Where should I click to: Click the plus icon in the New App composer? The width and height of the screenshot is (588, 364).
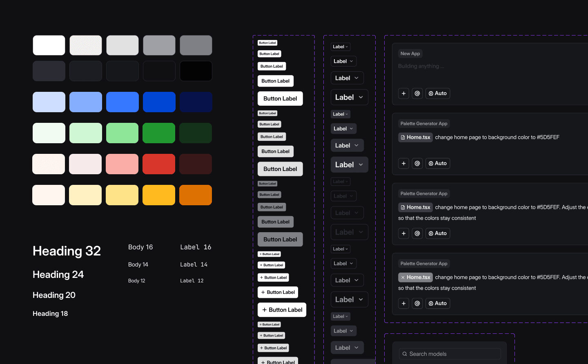[x=403, y=93]
